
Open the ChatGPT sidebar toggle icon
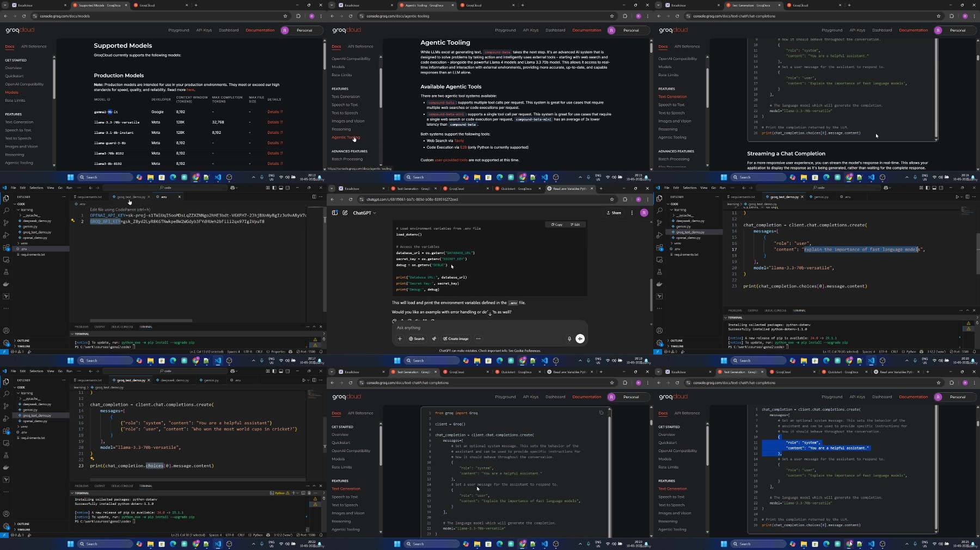tap(335, 213)
